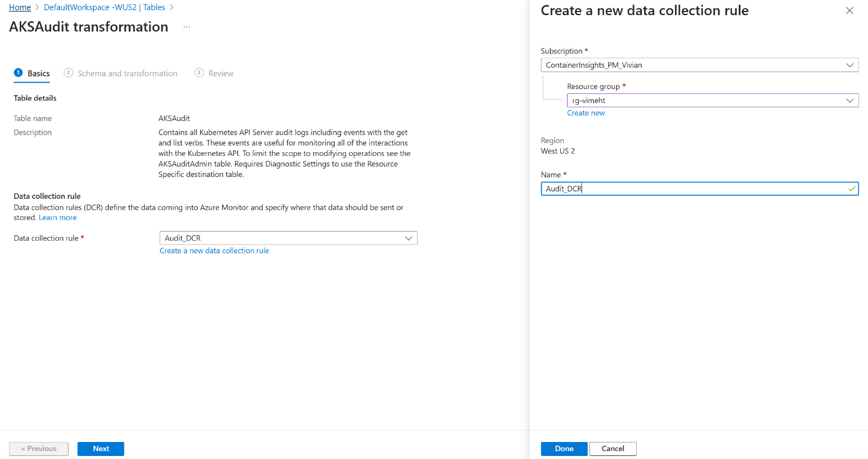Go to Home in the breadcrumb

pos(20,7)
